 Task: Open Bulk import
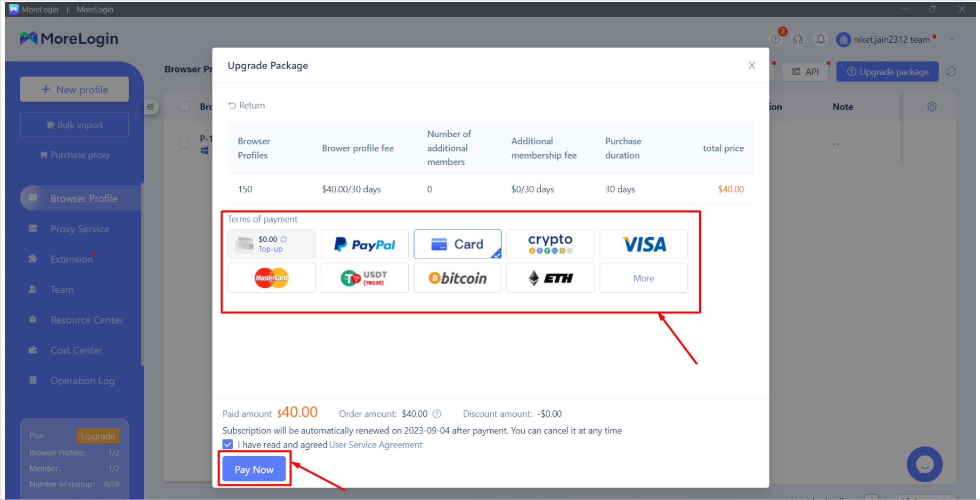(x=75, y=125)
